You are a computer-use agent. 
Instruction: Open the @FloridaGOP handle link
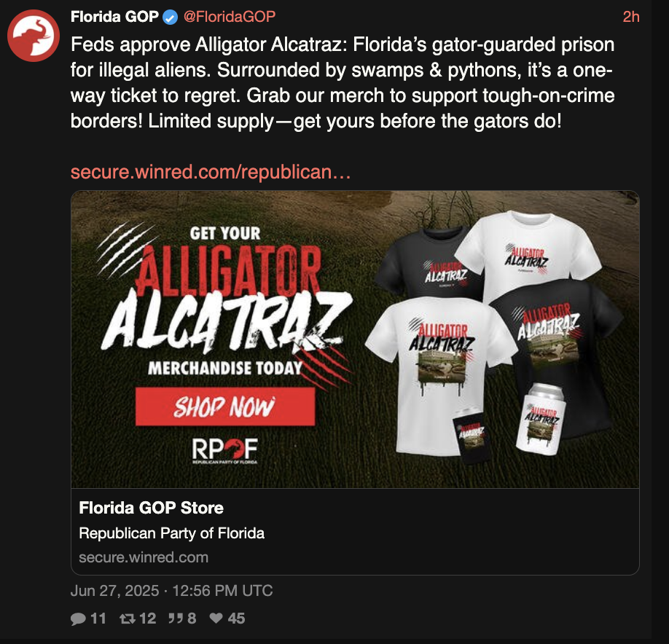[230, 17]
